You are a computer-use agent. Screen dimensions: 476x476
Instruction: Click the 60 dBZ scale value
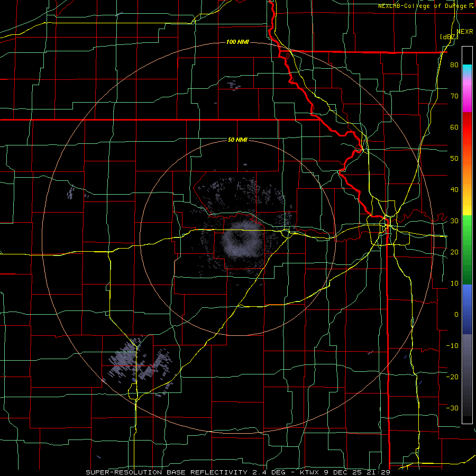pyautogui.click(x=454, y=127)
